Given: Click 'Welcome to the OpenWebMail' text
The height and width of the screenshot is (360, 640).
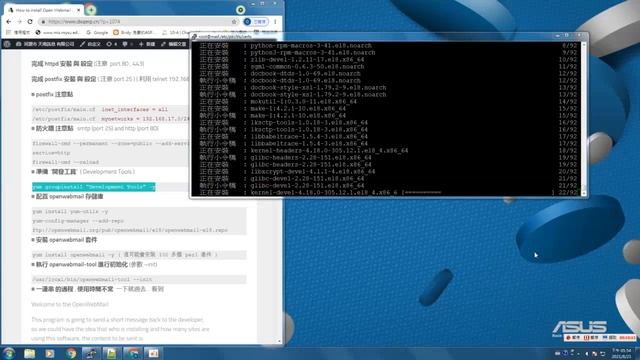Looking at the screenshot, I should click(x=70, y=304).
